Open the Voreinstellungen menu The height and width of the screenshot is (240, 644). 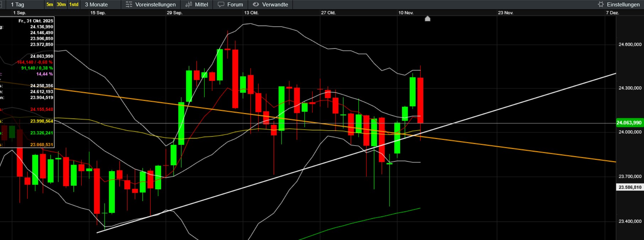click(x=155, y=5)
